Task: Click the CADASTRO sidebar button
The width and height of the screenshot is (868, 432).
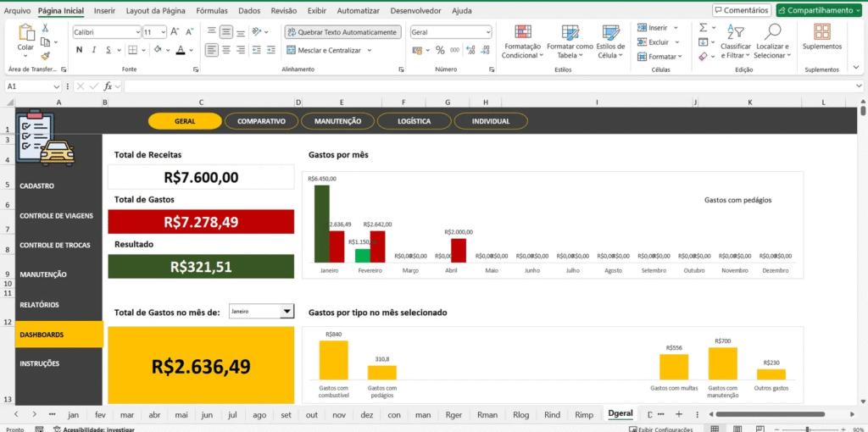Action: 37,186
